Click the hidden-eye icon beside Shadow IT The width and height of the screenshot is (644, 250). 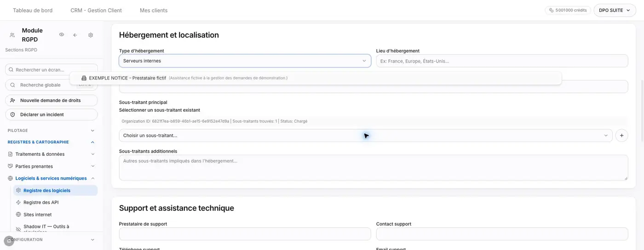[18, 229]
